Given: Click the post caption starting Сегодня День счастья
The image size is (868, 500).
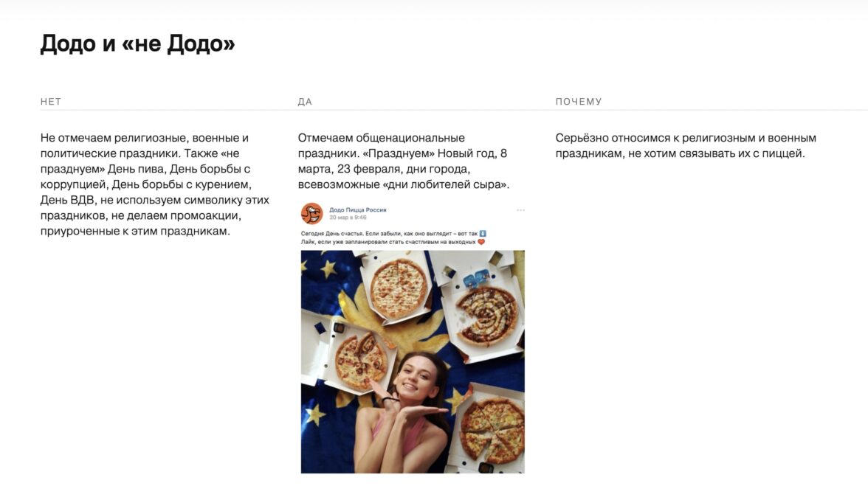Looking at the screenshot, I should (x=393, y=237).
